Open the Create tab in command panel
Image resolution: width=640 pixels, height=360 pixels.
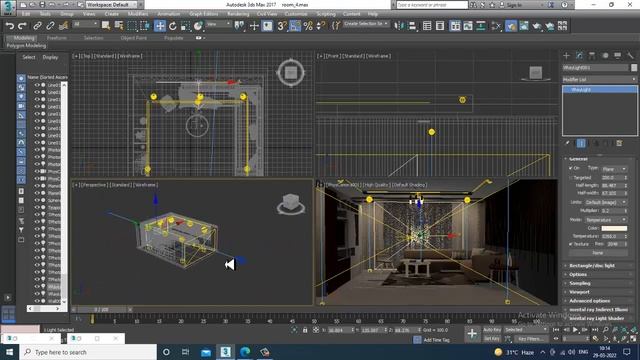point(567,56)
